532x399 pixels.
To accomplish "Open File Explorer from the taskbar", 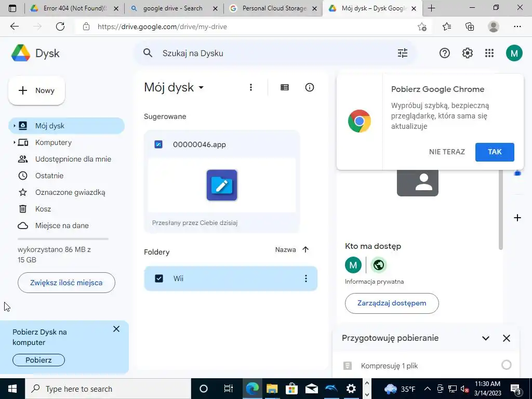I will [x=272, y=389].
